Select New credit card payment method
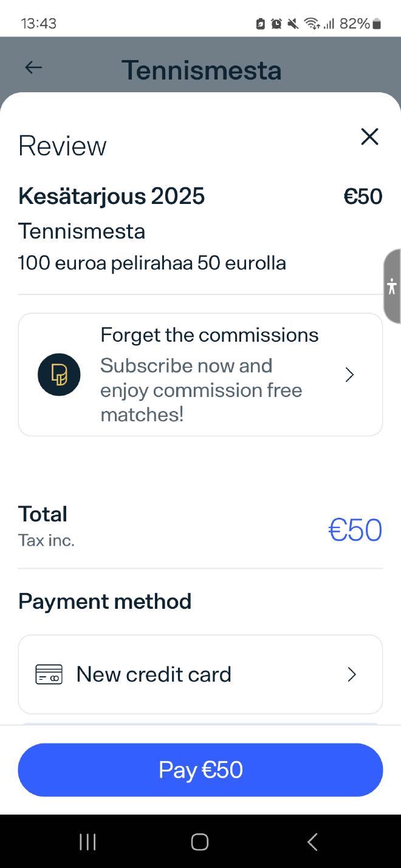The width and height of the screenshot is (401, 868). tap(200, 674)
